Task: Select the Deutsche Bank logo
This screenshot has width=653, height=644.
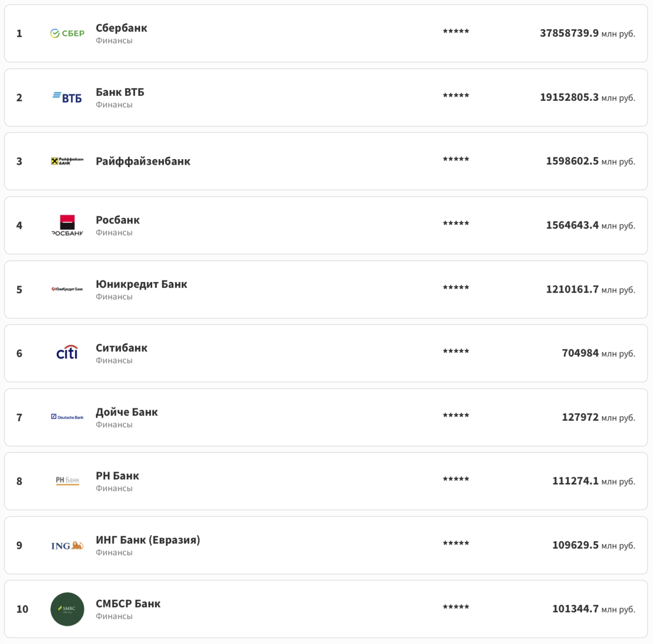Action: tap(67, 417)
